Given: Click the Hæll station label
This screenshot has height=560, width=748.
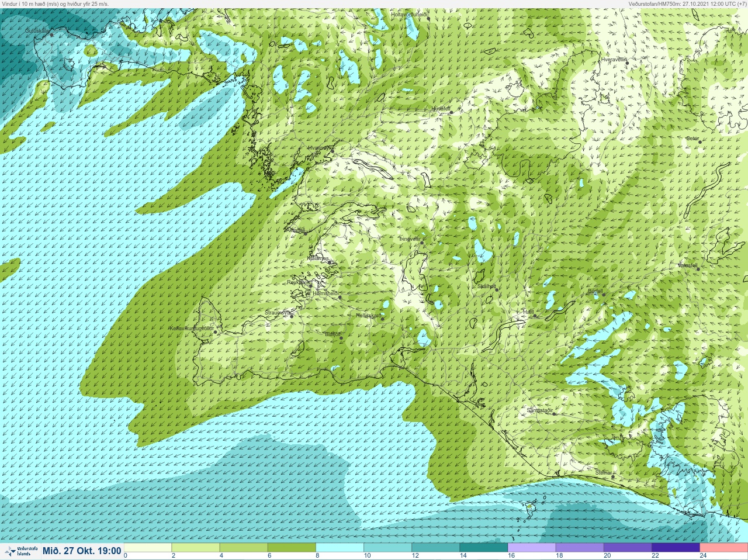Looking at the screenshot, I should [528, 312].
